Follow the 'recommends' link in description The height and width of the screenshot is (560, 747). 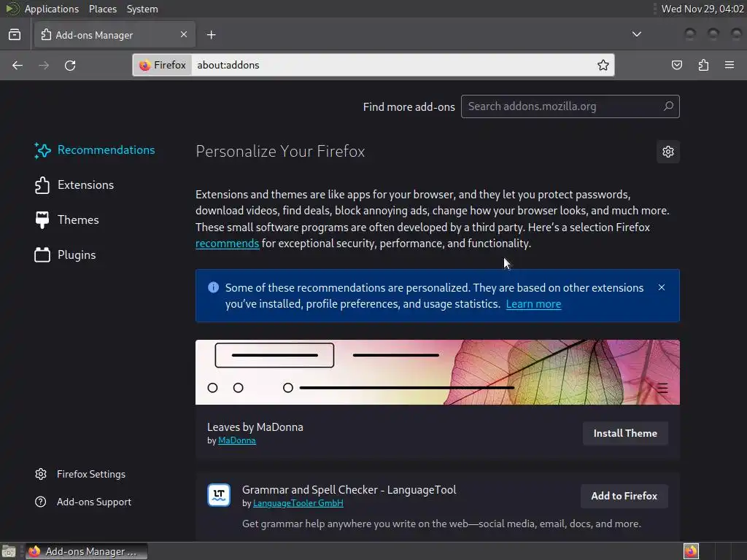tap(228, 244)
